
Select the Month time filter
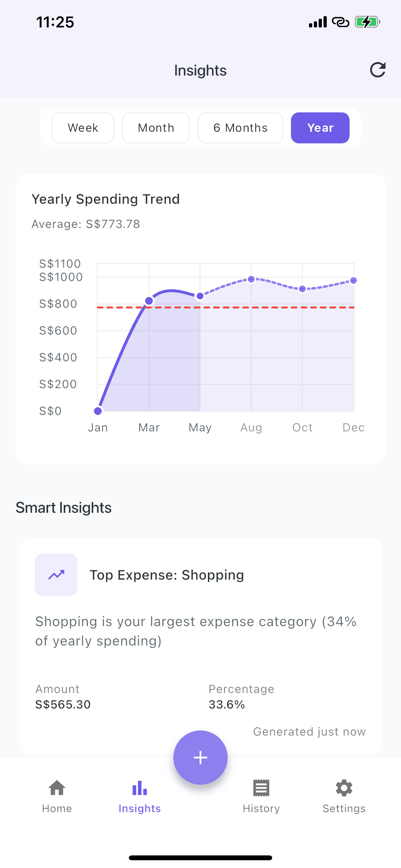[155, 128]
